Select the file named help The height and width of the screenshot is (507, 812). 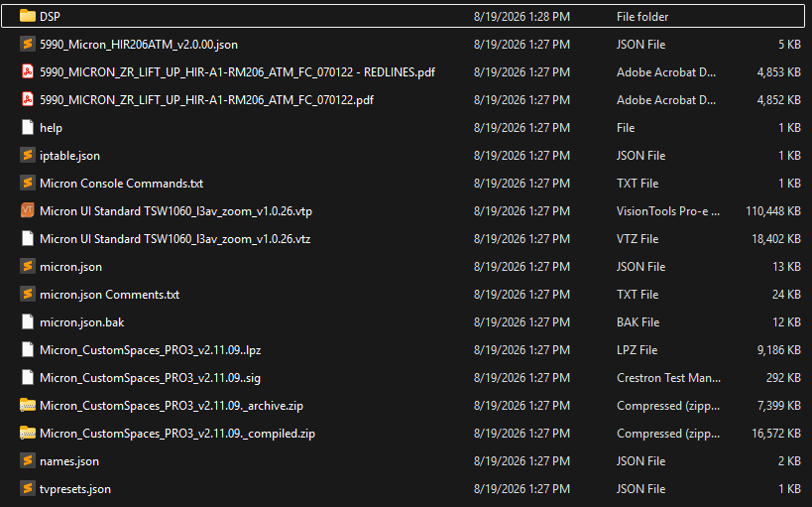click(51, 128)
